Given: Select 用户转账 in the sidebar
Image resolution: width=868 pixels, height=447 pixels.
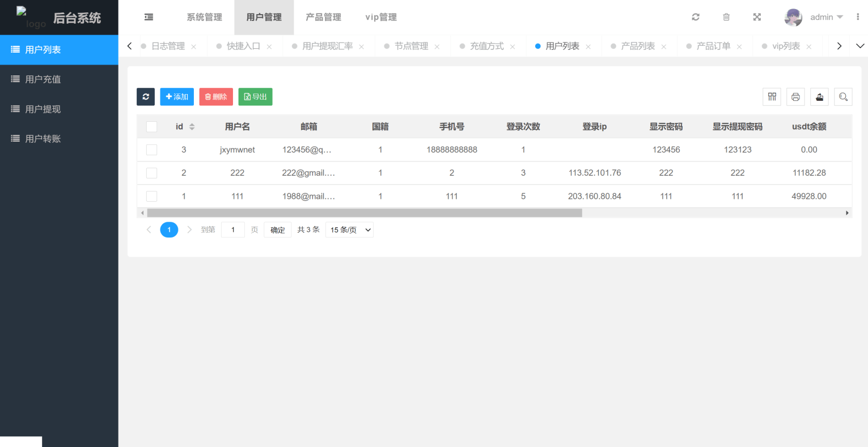Looking at the screenshot, I should point(59,138).
